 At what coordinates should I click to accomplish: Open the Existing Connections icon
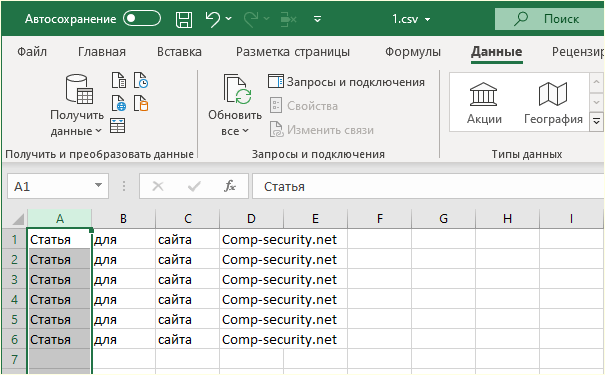(141, 103)
